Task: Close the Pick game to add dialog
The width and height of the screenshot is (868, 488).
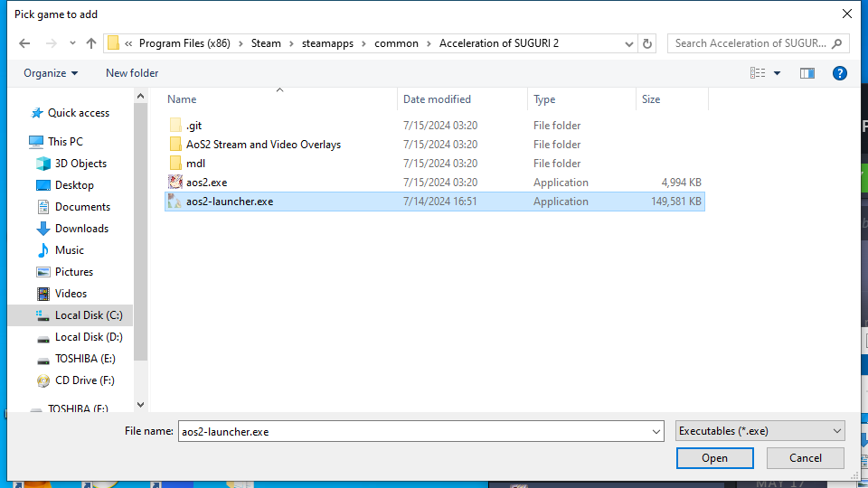Action: 847,14
